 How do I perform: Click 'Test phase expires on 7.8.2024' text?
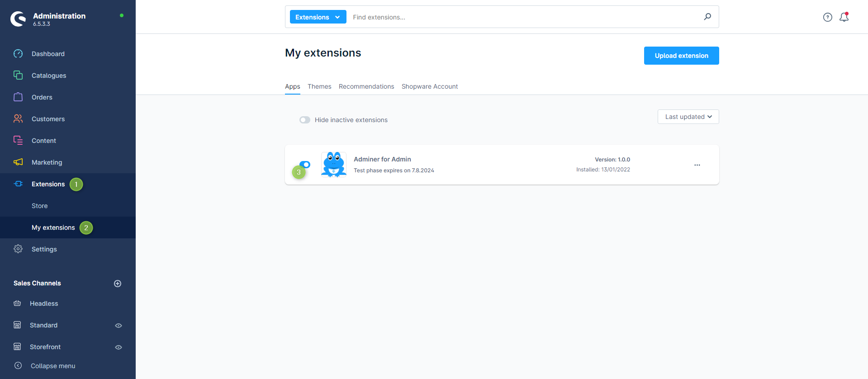click(x=394, y=171)
